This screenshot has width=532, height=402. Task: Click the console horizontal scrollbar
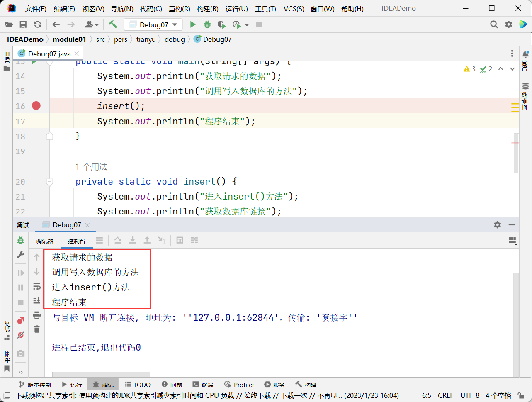pyautogui.click(x=101, y=374)
